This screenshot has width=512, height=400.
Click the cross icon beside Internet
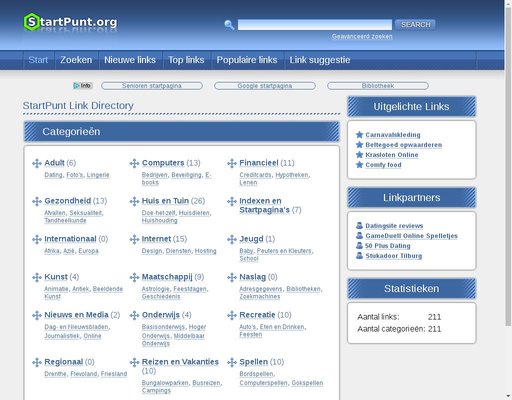coord(134,239)
